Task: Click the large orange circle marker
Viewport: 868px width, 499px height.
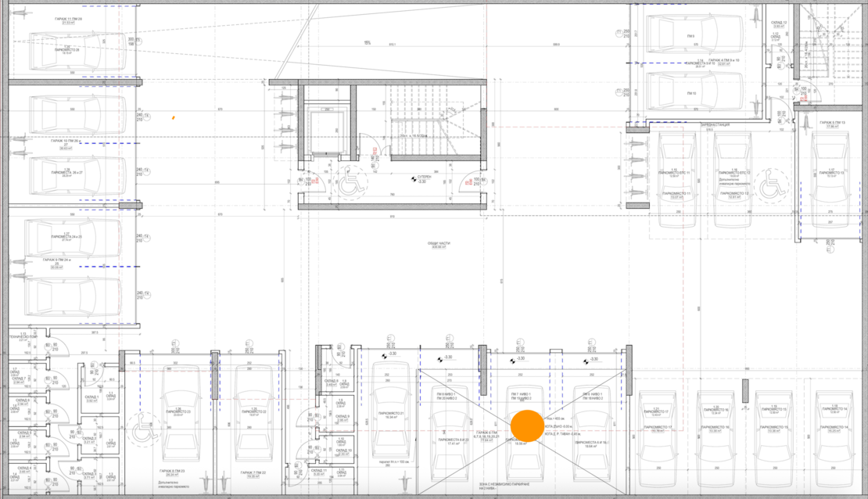Action: pyautogui.click(x=527, y=426)
